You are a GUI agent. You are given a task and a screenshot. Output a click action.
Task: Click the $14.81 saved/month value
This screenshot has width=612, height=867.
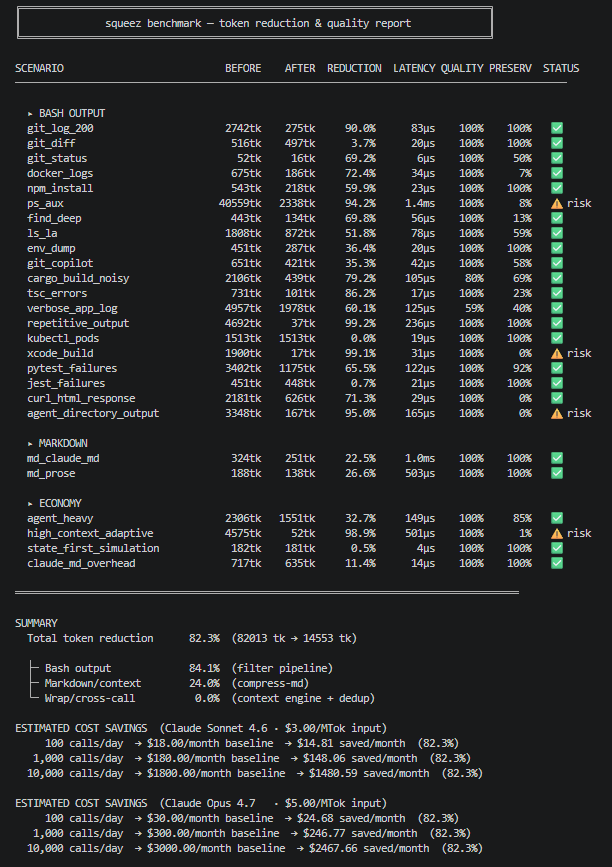(351, 743)
